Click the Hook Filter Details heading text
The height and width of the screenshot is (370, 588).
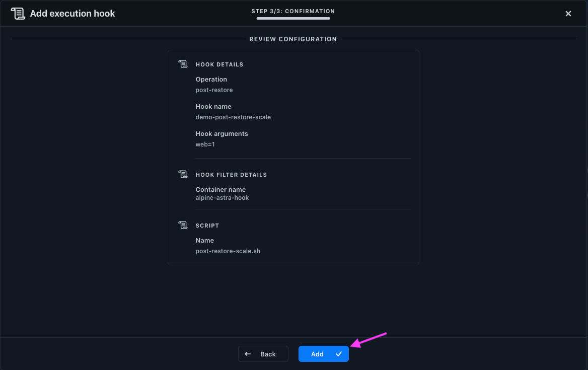point(231,175)
